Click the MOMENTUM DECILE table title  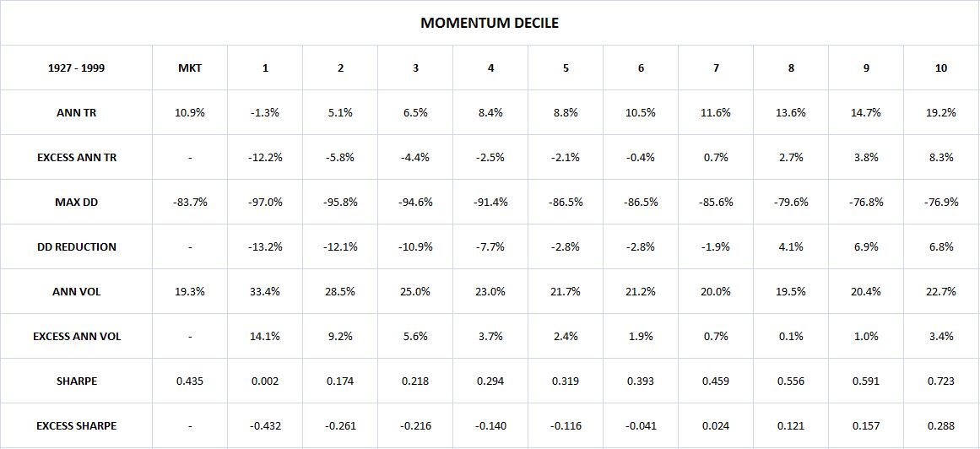(x=490, y=23)
